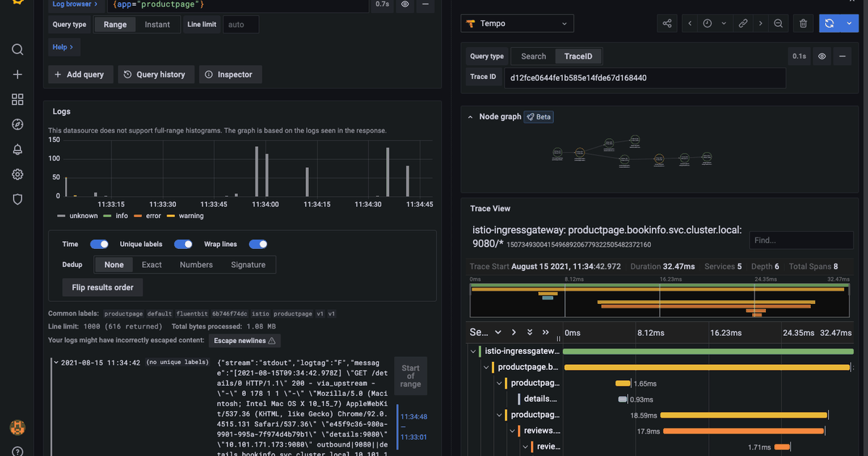This screenshot has height=456, width=868.
Task: Toggle the Time switch off
Action: 99,244
